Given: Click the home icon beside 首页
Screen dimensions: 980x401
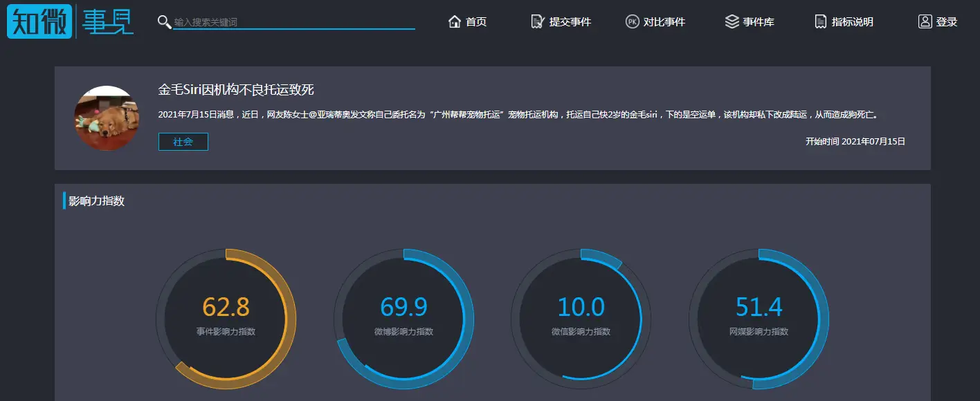Looking at the screenshot, I should 455,21.
